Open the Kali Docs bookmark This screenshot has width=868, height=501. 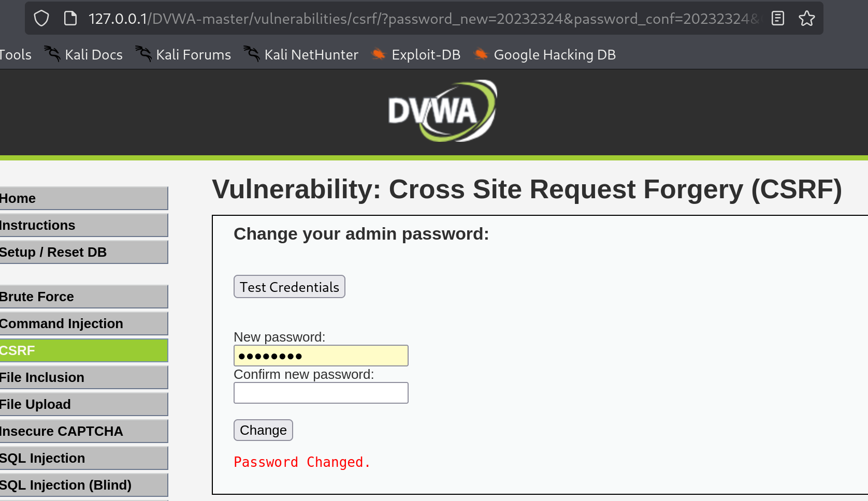tap(84, 54)
